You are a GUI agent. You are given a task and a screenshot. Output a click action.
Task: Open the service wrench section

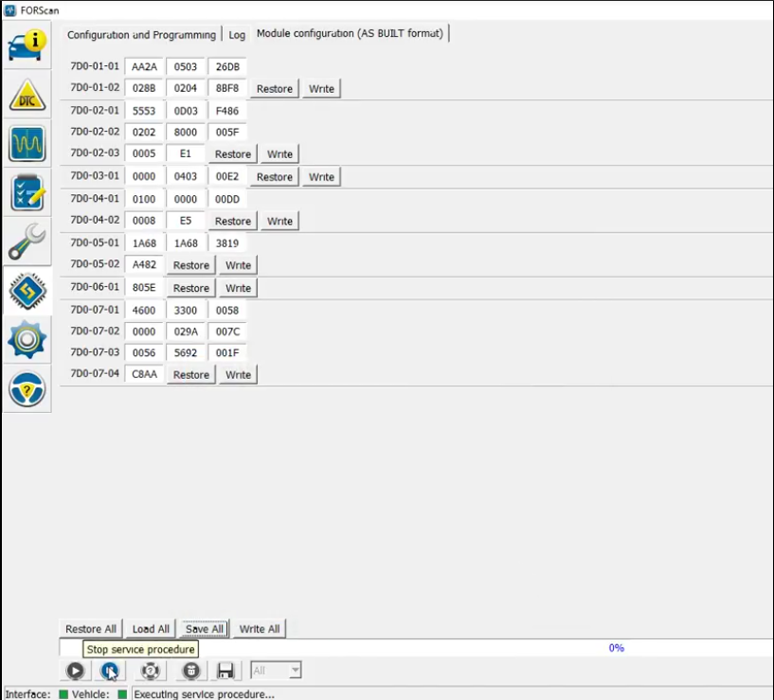coord(27,242)
